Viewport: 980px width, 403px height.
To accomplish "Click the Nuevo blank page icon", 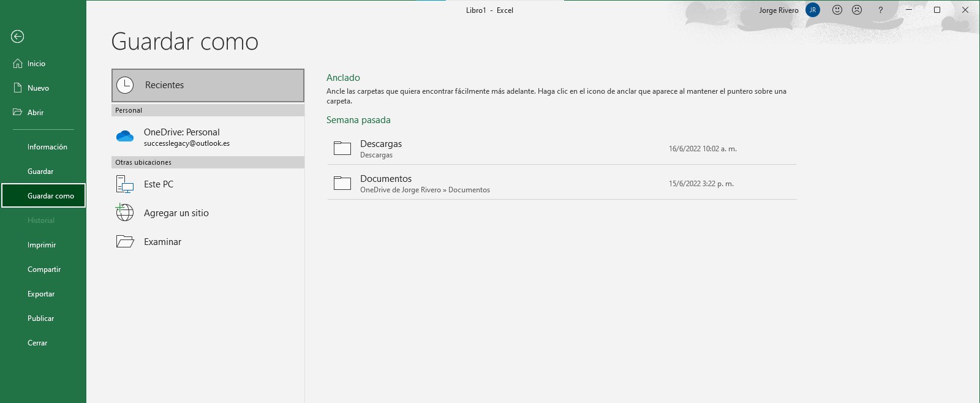I will click(18, 88).
